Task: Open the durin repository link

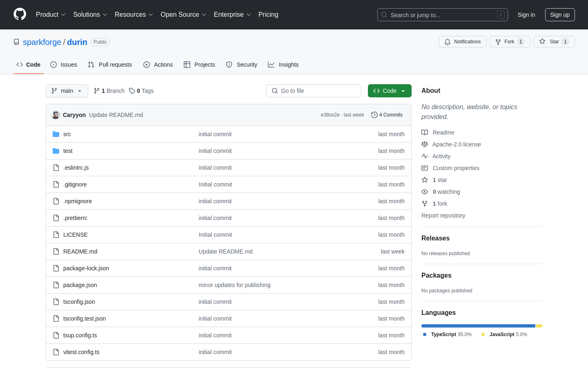Action: coord(77,42)
